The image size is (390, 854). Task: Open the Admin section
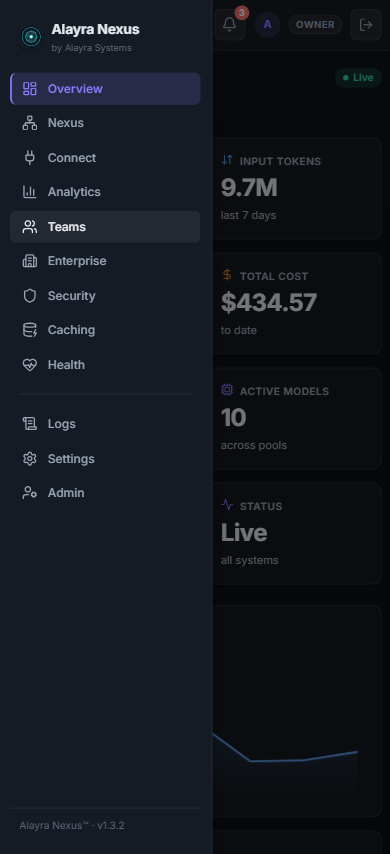[x=105, y=493]
